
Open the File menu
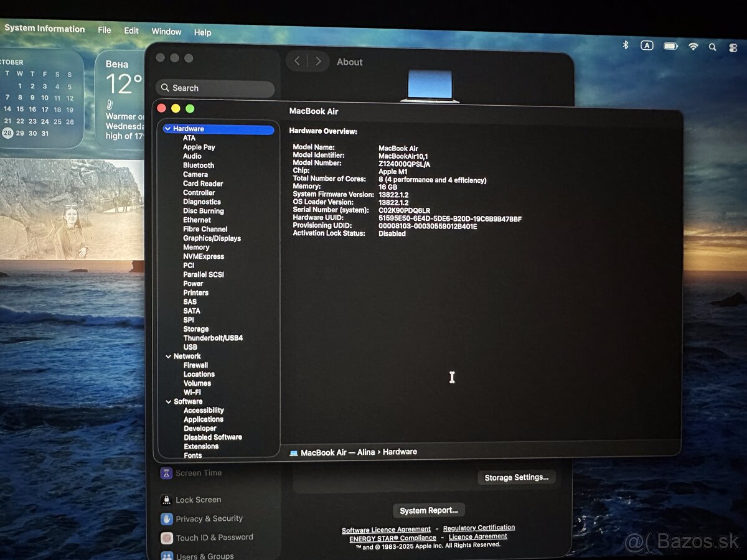(105, 30)
